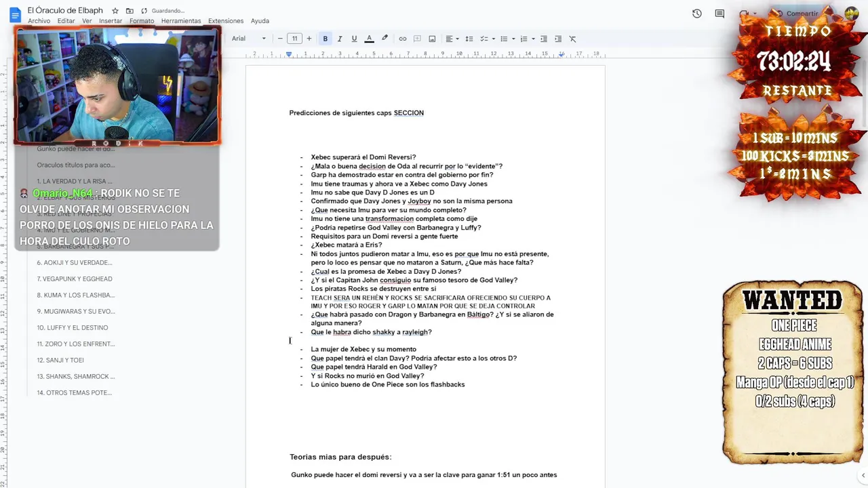Open the text color picker

pyautogui.click(x=369, y=39)
